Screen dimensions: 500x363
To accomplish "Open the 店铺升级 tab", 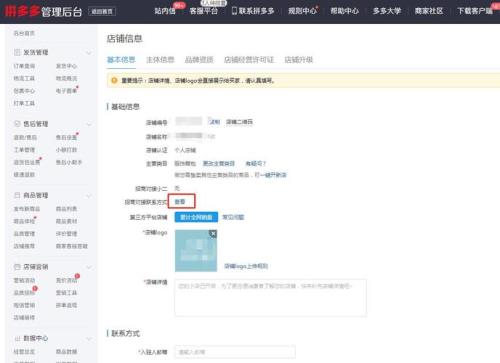I will 299,60.
